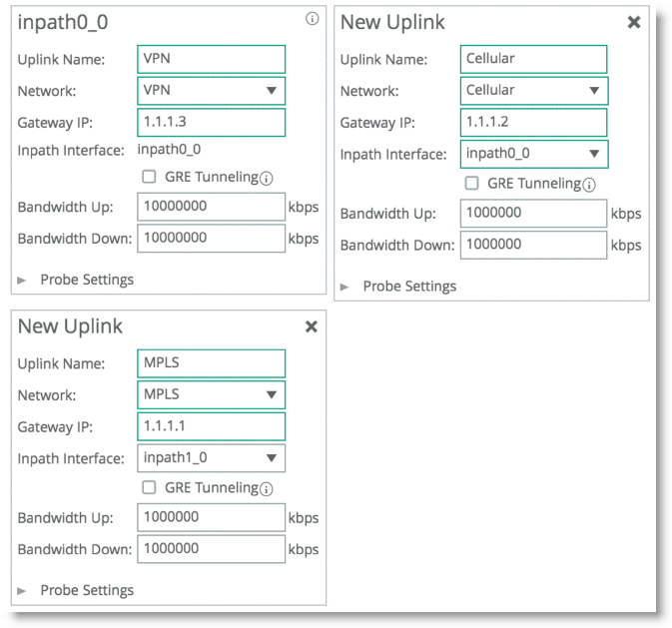Click the Gateway IP field showing 1.1.1.3
The width and height of the screenshot is (672, 628).
coord(211,122)
